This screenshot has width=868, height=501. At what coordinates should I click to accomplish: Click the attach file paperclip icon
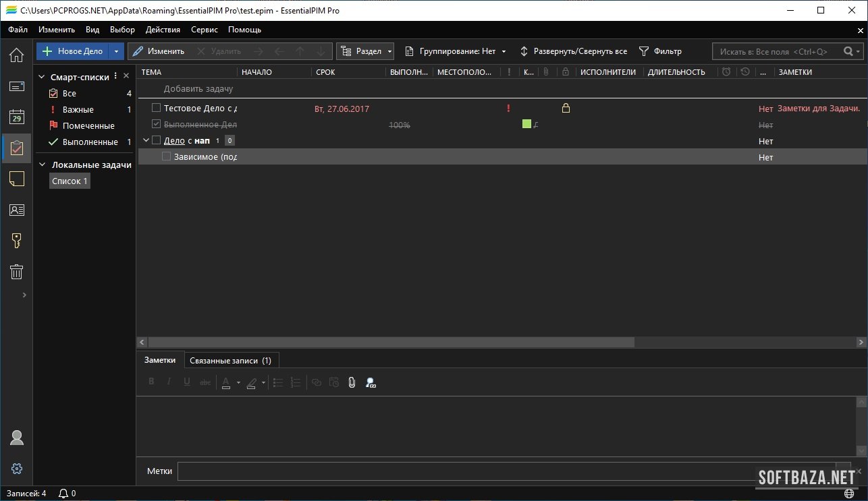[x=352, y=382]
